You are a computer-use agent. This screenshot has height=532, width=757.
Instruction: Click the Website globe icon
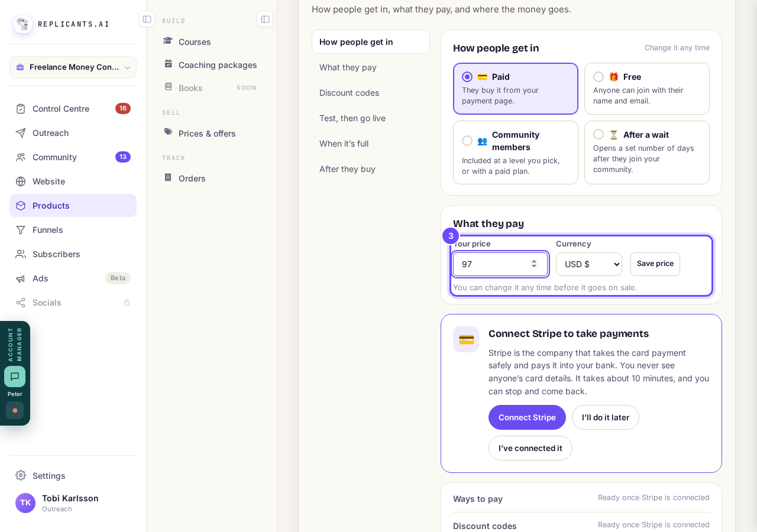tap(21, 181)
